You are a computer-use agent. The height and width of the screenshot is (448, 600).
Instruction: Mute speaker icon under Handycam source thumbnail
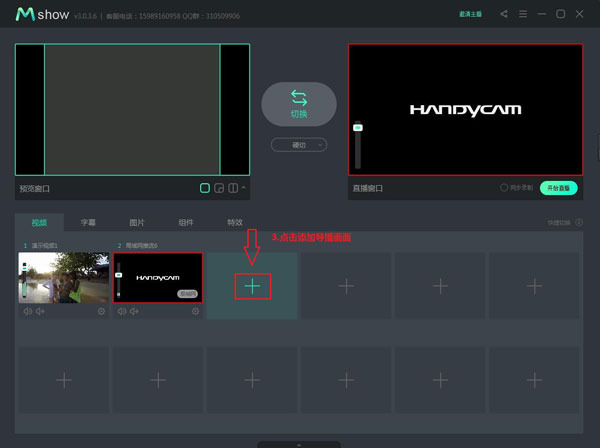pos(122,311)
